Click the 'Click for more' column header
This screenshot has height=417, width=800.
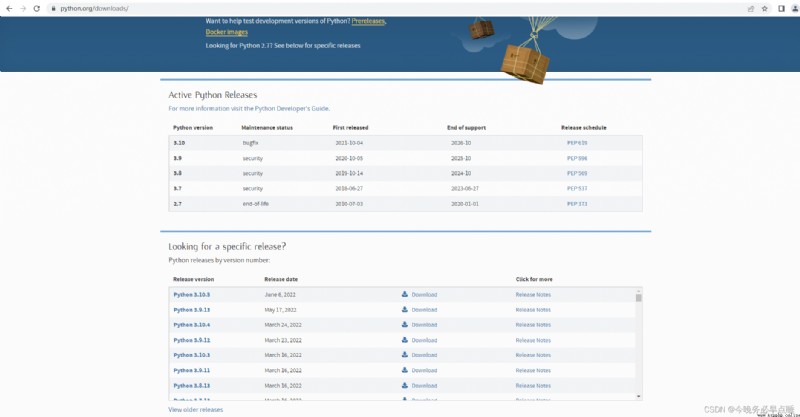(534, 279)
